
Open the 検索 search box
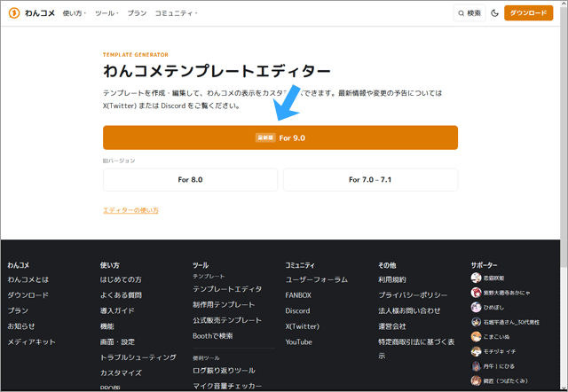click(x=469, y=13)
